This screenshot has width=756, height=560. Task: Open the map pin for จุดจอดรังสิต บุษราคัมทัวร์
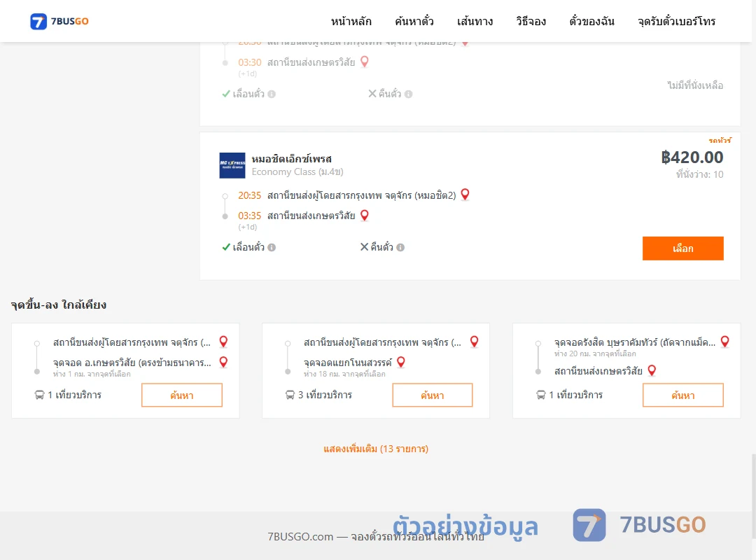coord(724,342)
